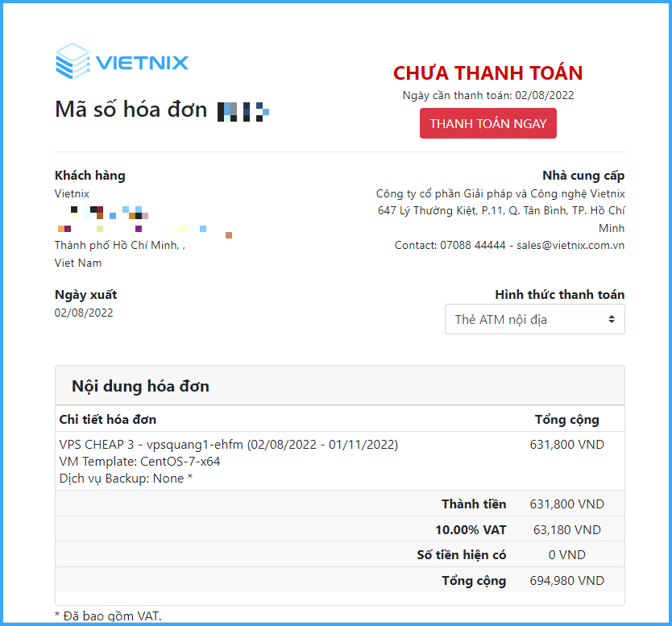Click the 694,980 VND total amount

tap(566, 581)
